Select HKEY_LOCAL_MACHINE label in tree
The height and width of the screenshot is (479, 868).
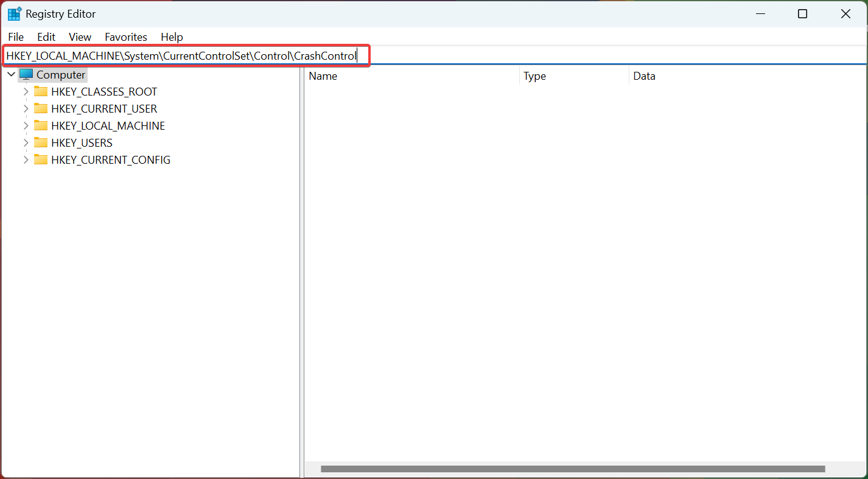(108, 126)
